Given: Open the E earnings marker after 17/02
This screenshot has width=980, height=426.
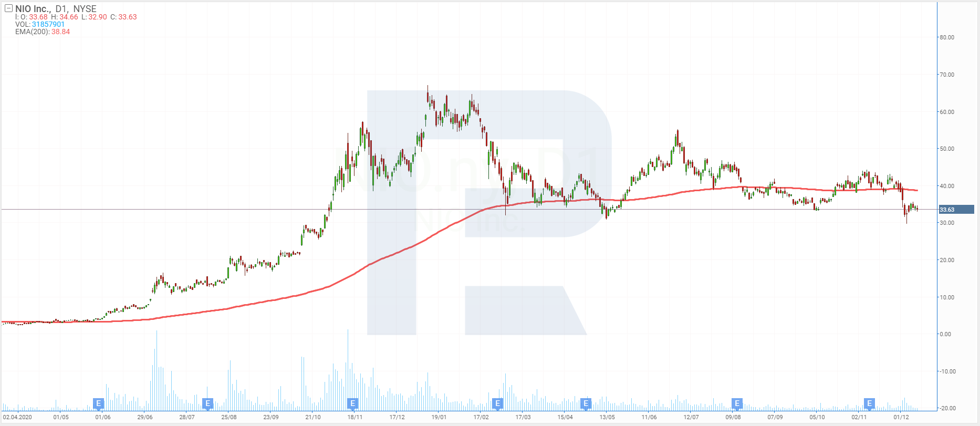Looking at the screenshot, I should pyautogui.click(x=497, y=403).
